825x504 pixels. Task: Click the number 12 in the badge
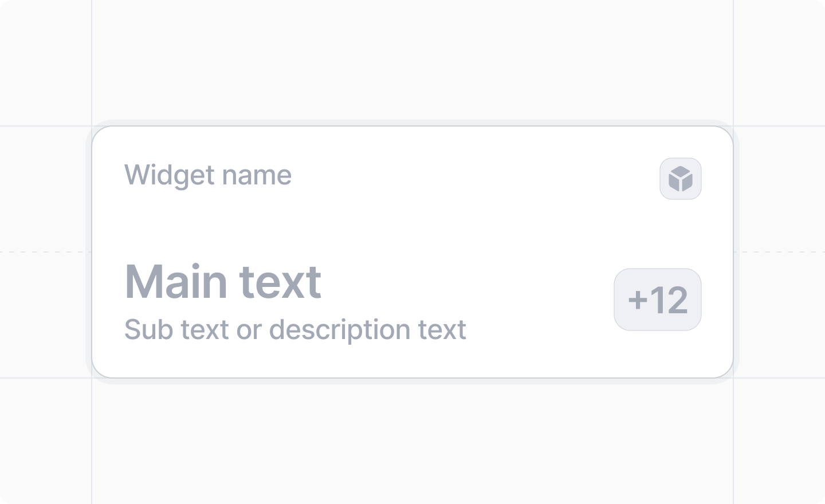click(669, 300)
